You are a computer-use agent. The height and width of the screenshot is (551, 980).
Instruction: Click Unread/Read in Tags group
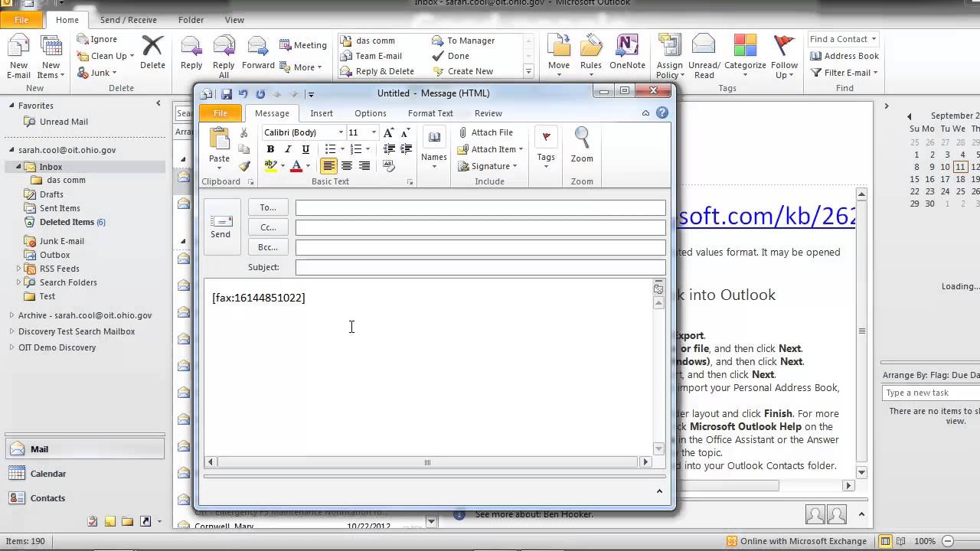(704, 57)
